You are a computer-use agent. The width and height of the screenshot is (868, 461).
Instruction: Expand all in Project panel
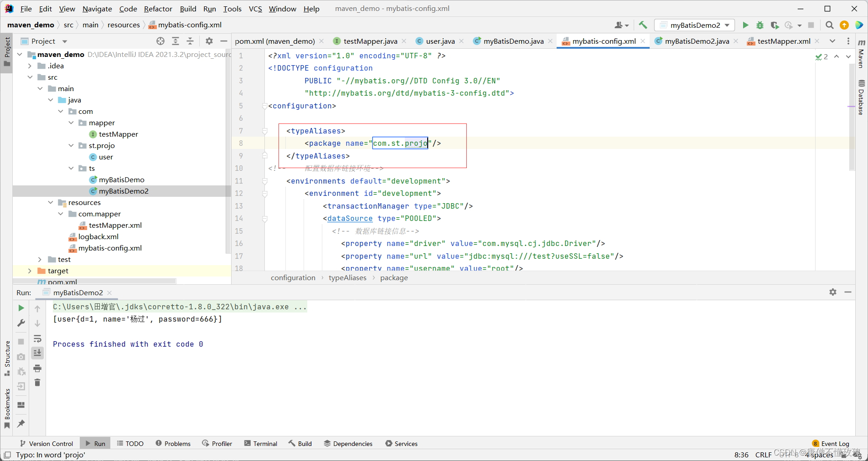click(x=176, y=41)
